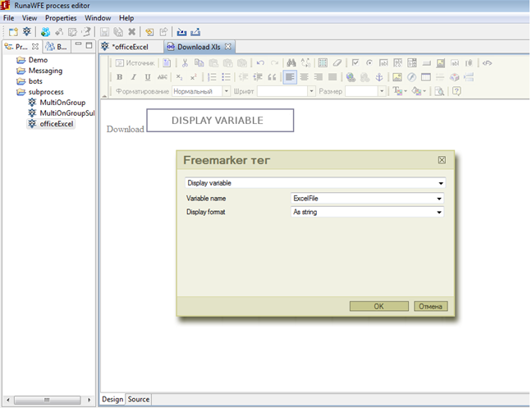The image size is (532, 408).
Task: Switch to the Source tab
Action: tap(139, 399)
